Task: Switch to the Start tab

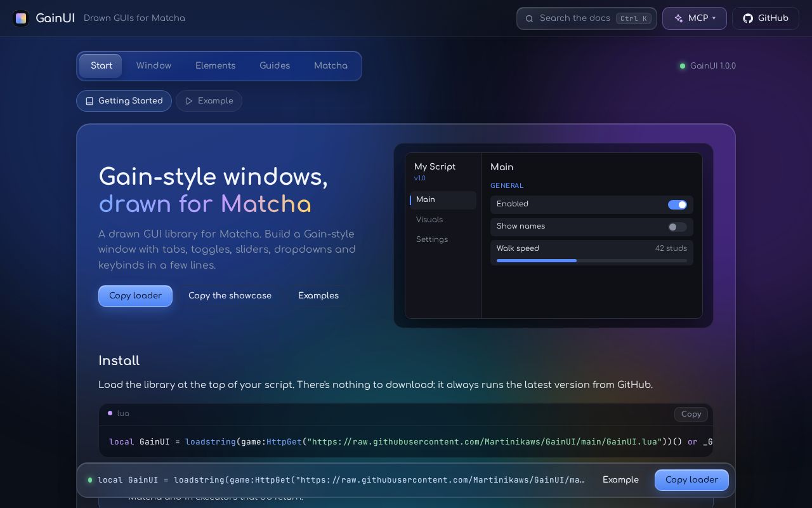Action: [101, 66]
